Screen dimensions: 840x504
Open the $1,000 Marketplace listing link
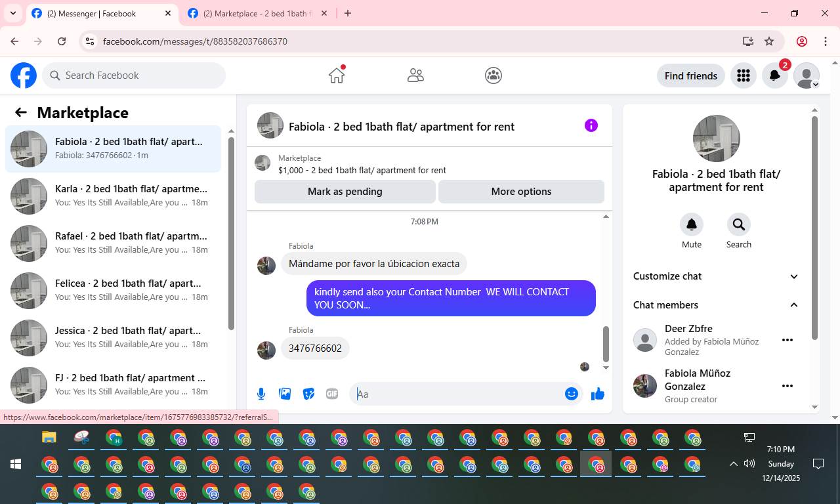[362, 170]
